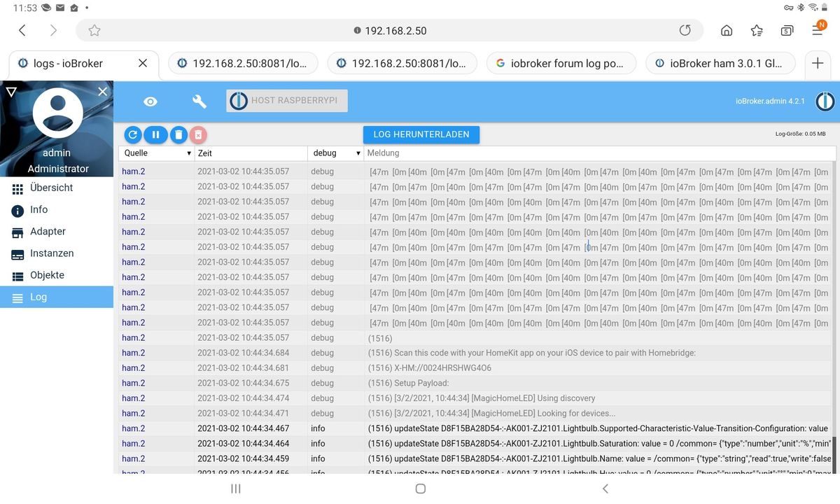This screenshot has height=504, width=840.
Task: Click the ioBroker.admin 4.2.1 version label
Action: [x=770, y=101]
